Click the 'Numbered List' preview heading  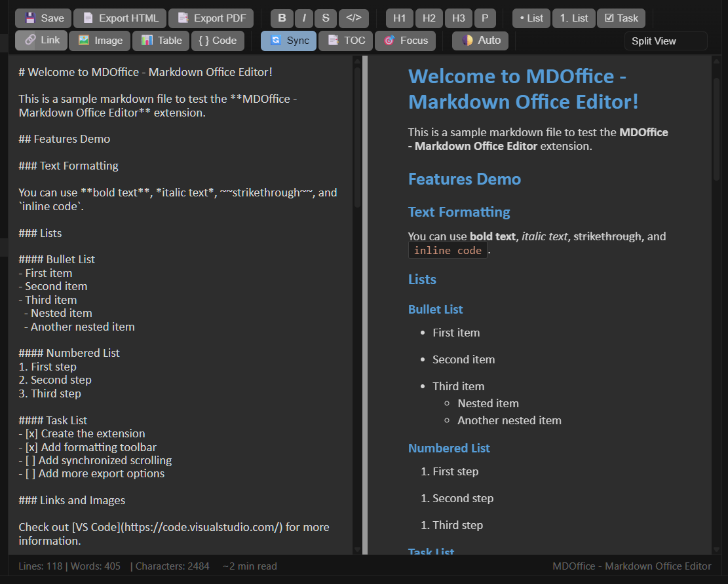(x=449, y=448)
